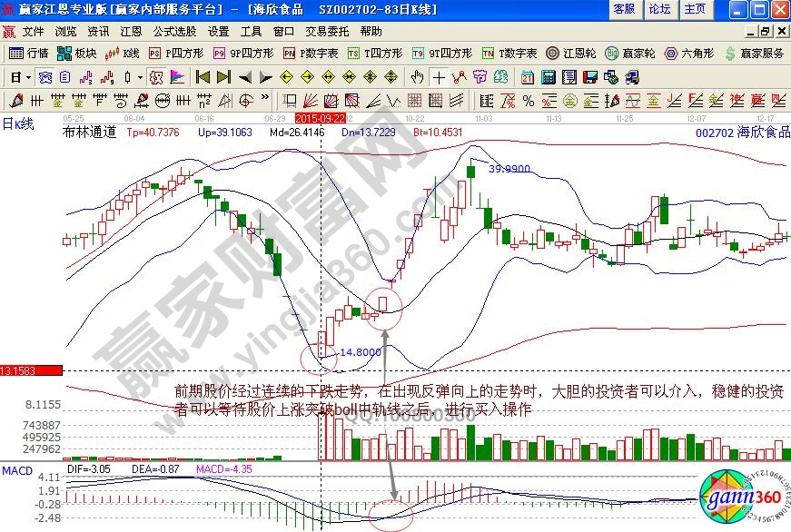Click the floppy-disk save icon
This screenshot has height=532, width=791.
tap(590, 77)
